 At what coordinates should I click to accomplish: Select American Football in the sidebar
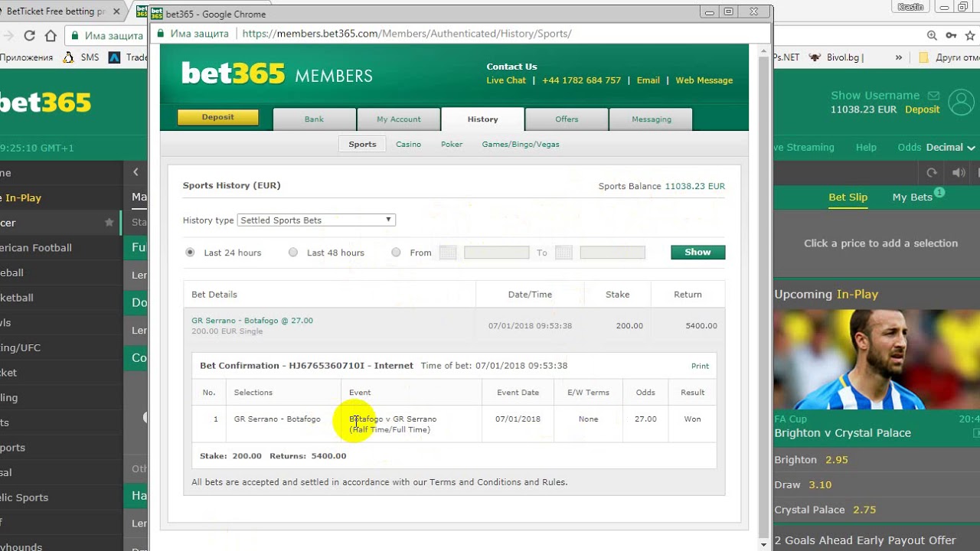(x=36, y=248)
